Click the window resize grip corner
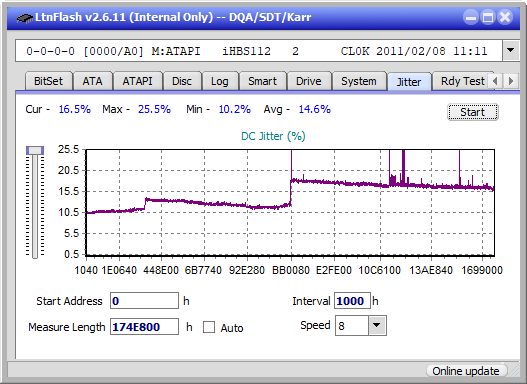Viewport: 527px width, 384px height. 513,371
